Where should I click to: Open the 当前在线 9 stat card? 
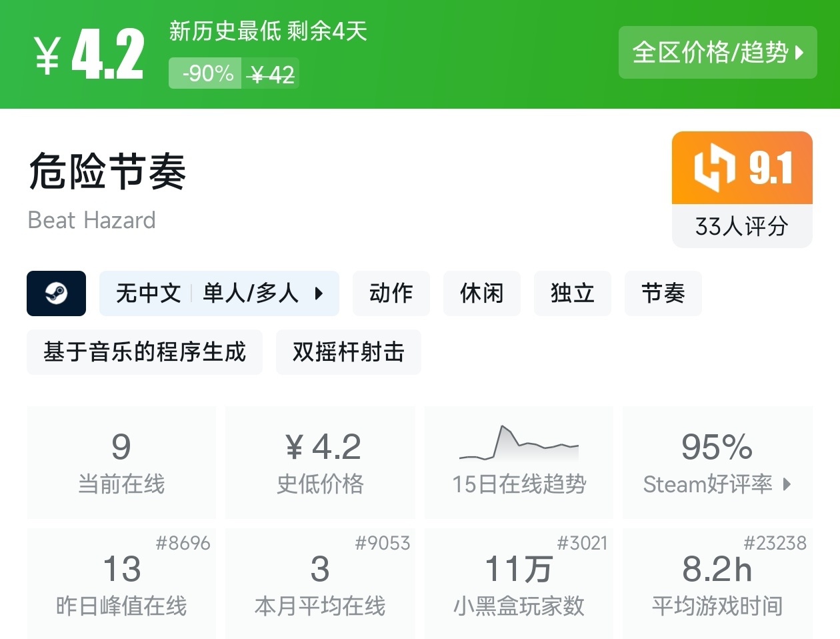[x=121, y=462]
